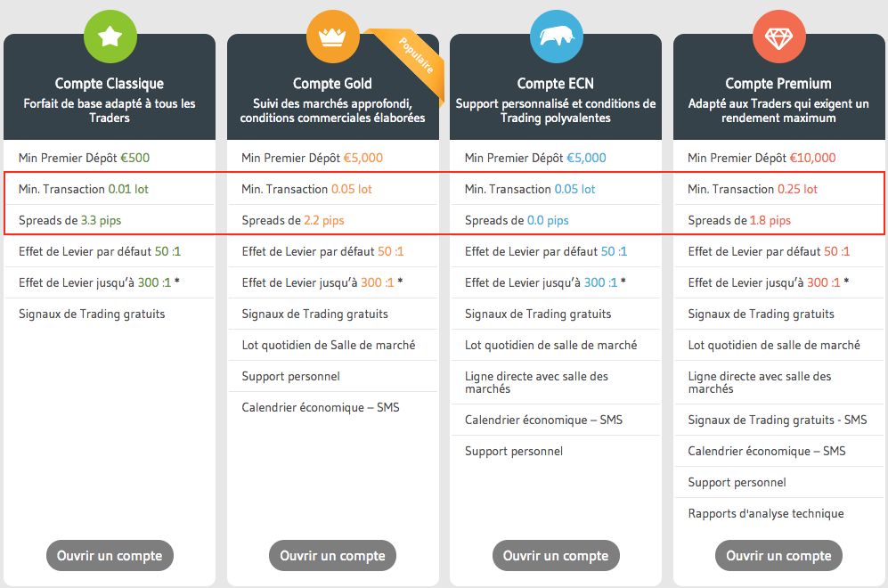Click the green star icon for Compte Classique
The image size is (888, 588).
point(110,37)
